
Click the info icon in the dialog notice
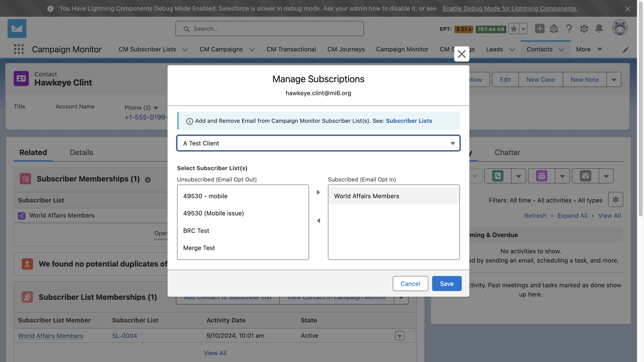(190, 121)
